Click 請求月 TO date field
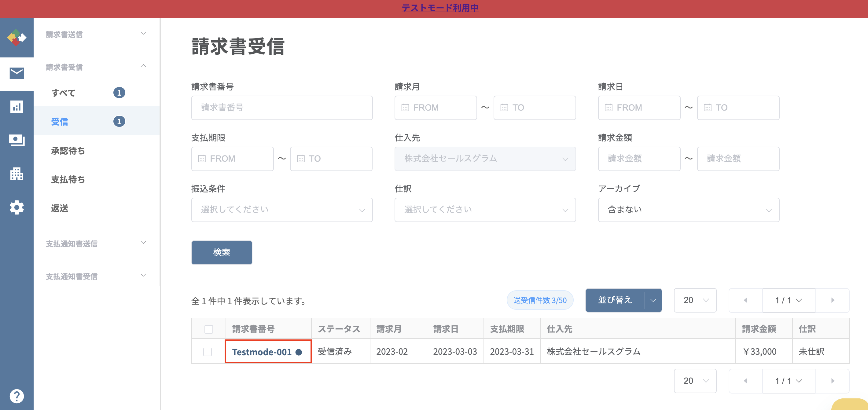The height and width of the screenshot is (410, 868). [x=535, y=108]
